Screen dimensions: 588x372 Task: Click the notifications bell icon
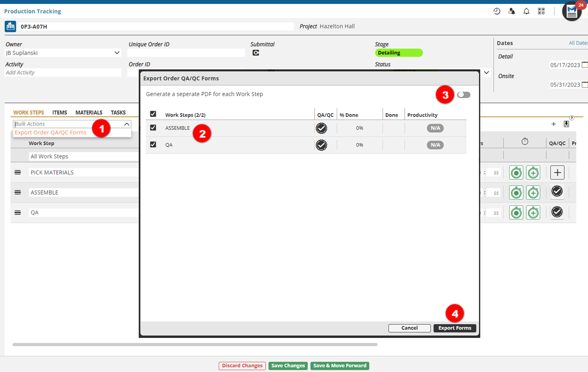coord(526,11)
